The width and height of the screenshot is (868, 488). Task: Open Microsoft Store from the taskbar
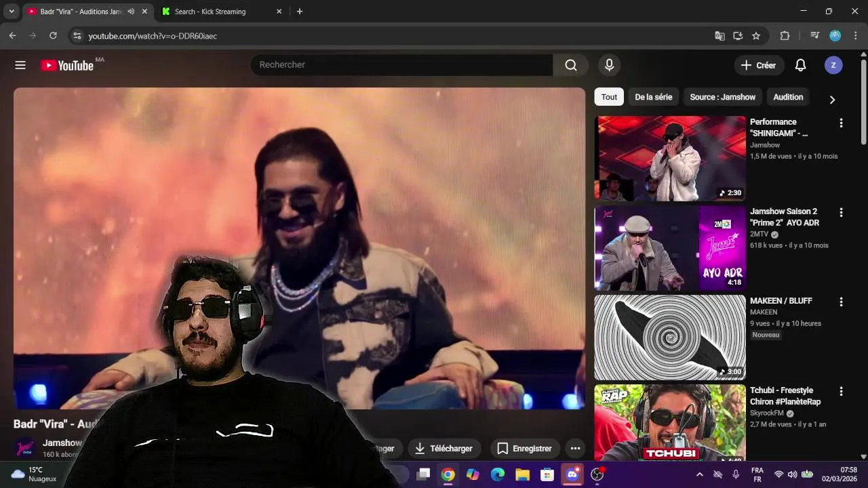pyautogui.click(x=547, y=474)
